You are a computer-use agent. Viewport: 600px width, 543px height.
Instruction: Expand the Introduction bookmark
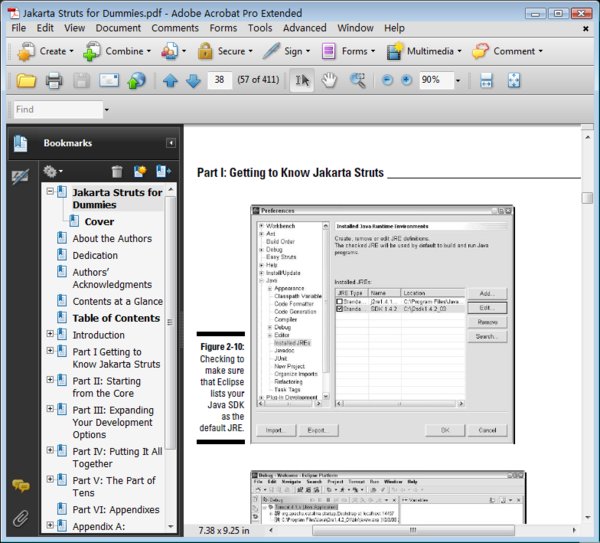[50, 334]
